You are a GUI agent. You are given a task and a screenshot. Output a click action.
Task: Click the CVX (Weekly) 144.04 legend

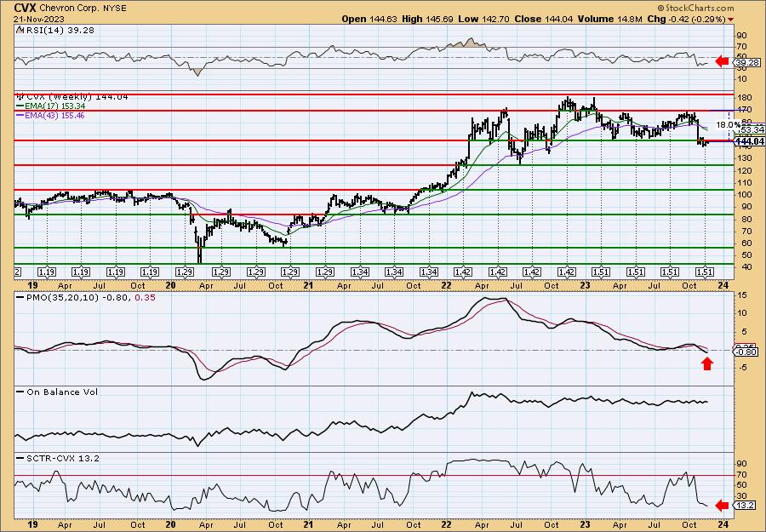[77, 97]
